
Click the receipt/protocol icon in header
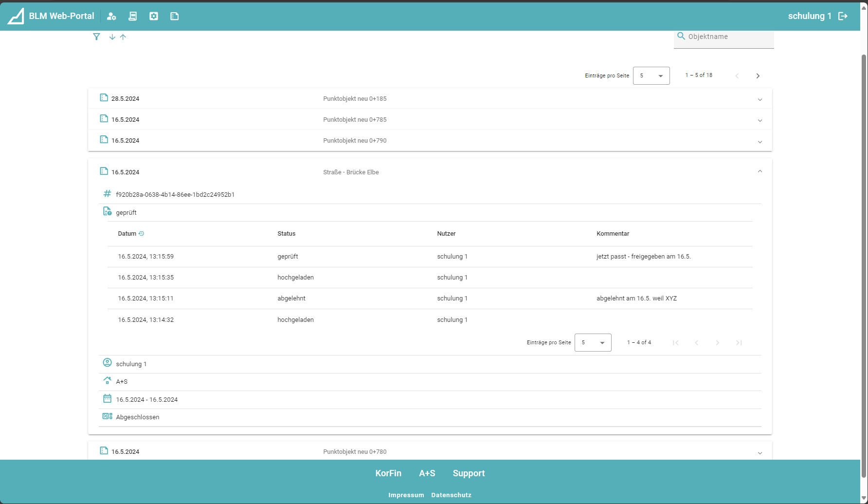pyautogui.click(x=132, y=16)
